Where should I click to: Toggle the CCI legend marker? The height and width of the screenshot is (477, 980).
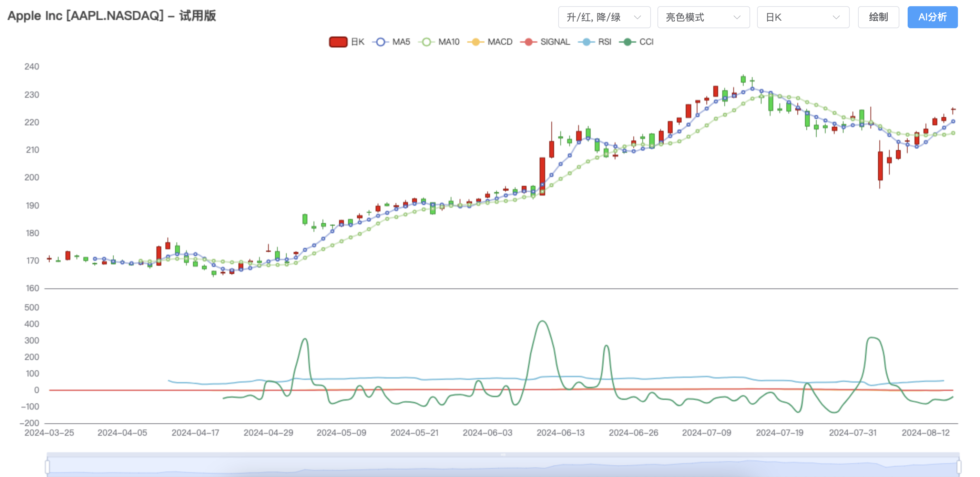point(627,42)
